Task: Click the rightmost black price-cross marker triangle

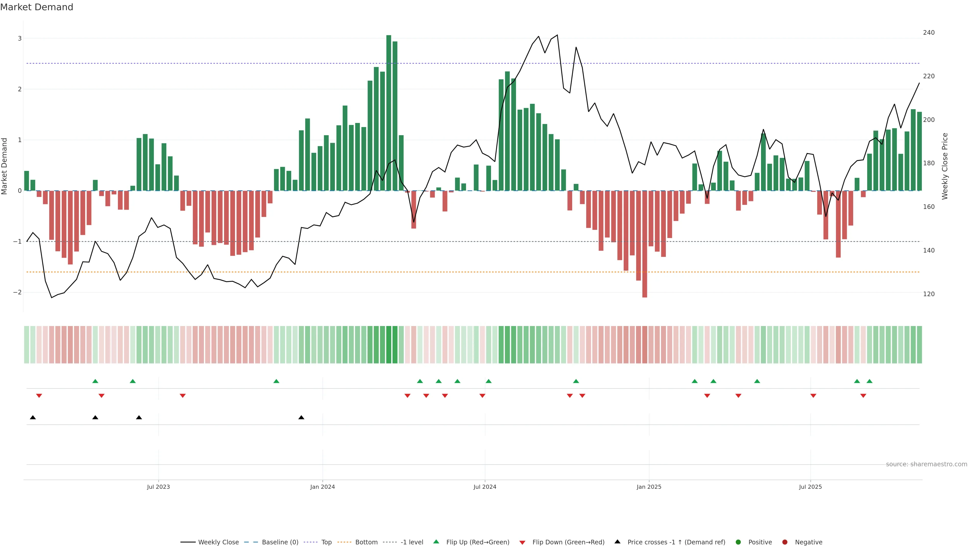Action: pyautogui.click(x=301, y=418)
